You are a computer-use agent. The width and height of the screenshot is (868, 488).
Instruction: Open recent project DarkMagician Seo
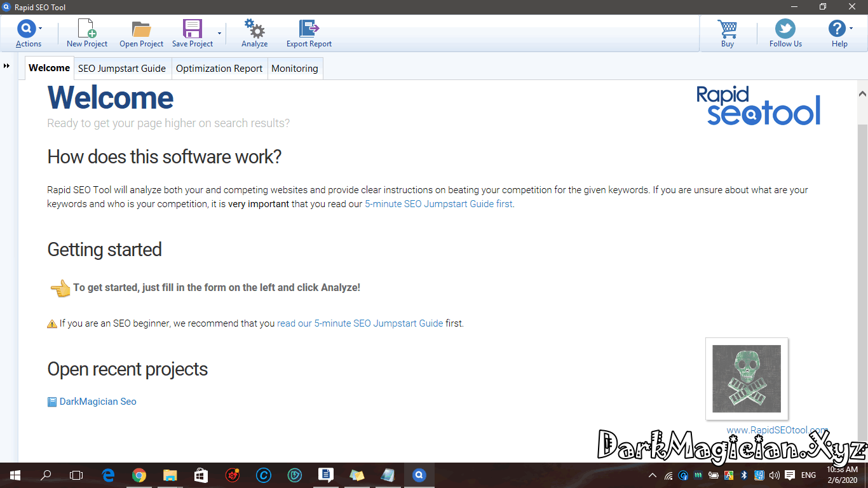(98, 402)
